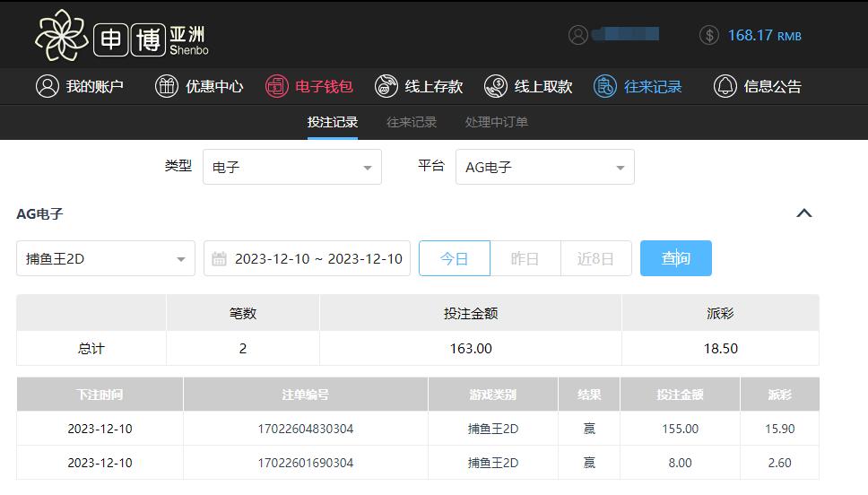The width and height of the screenshot is (868, 495).
Task: Click the 线上存款 deposit icon
Action: 386,86
